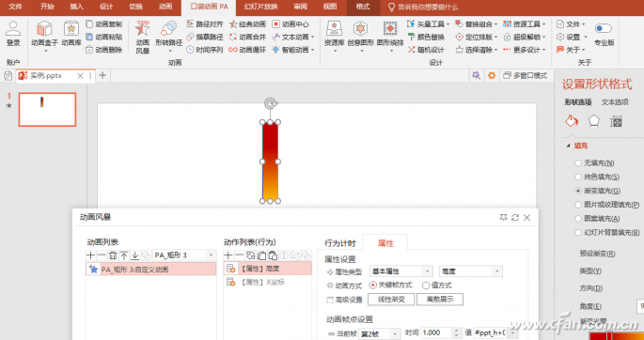Open the 高度 property dropdown
This screenshot has height=340, width=644.
tap(497, 271)
